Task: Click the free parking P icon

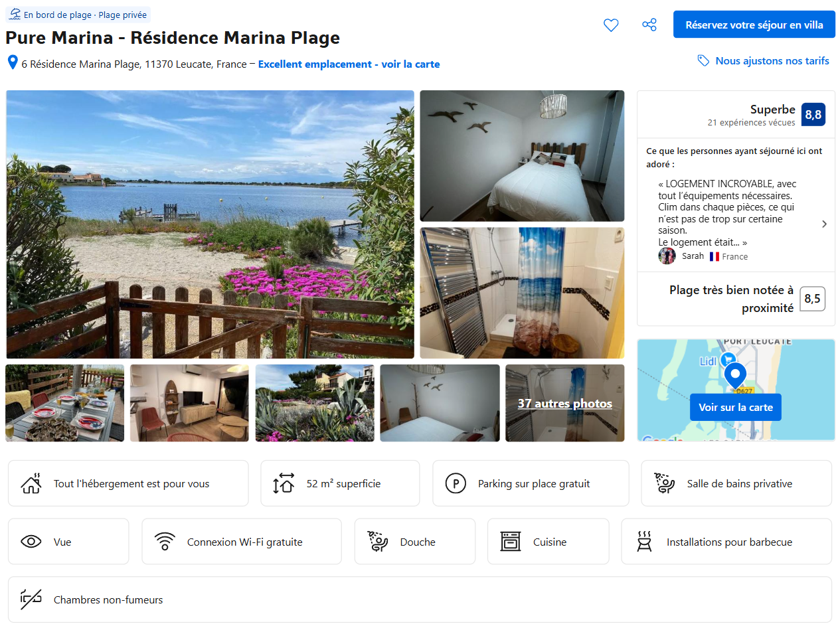Action: tap(456, 483)
